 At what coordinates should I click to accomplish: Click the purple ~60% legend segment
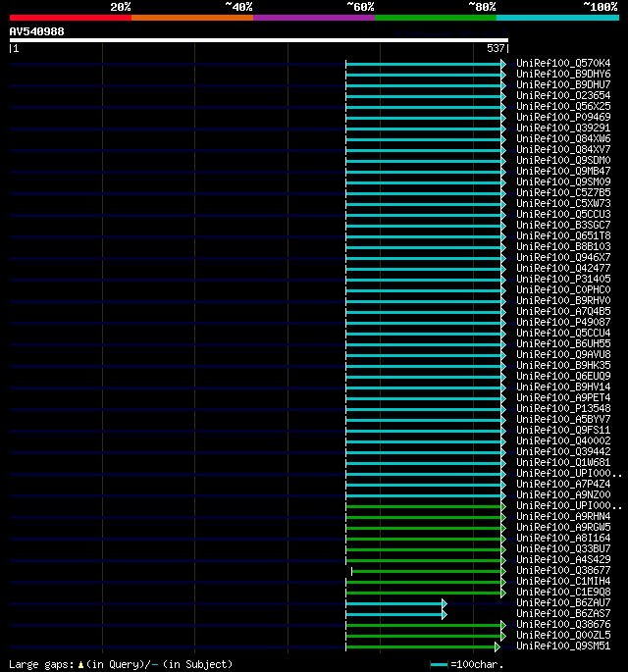[x=314, y=18]
